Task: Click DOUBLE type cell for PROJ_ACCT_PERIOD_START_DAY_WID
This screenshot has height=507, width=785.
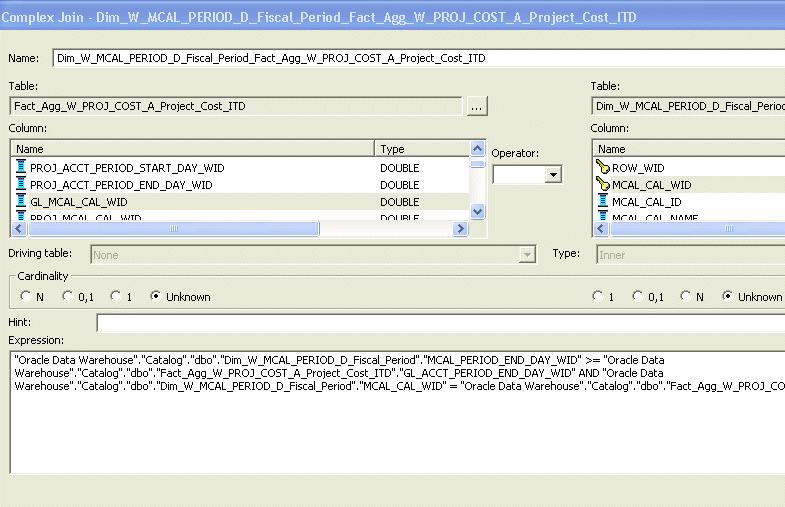Action: pos(400,168)
